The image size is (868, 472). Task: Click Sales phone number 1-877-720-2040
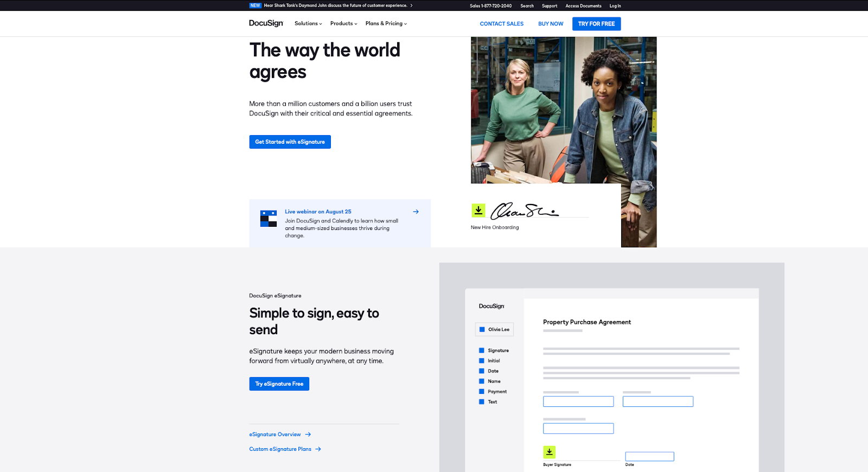click(x=490, y=6)
